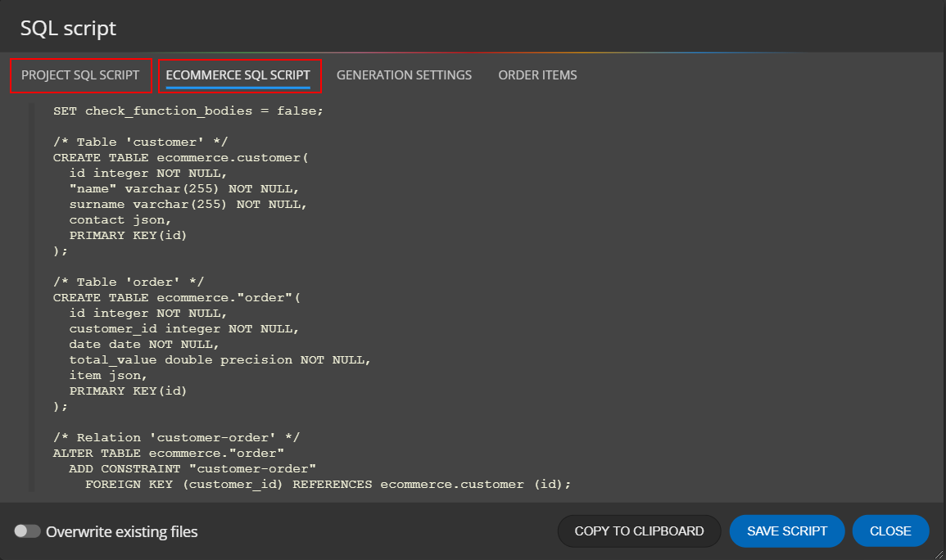Switch to the Project SQL Script tab
Image resolution: width=946 pixels, height=560 pixels.
point(80,75)
